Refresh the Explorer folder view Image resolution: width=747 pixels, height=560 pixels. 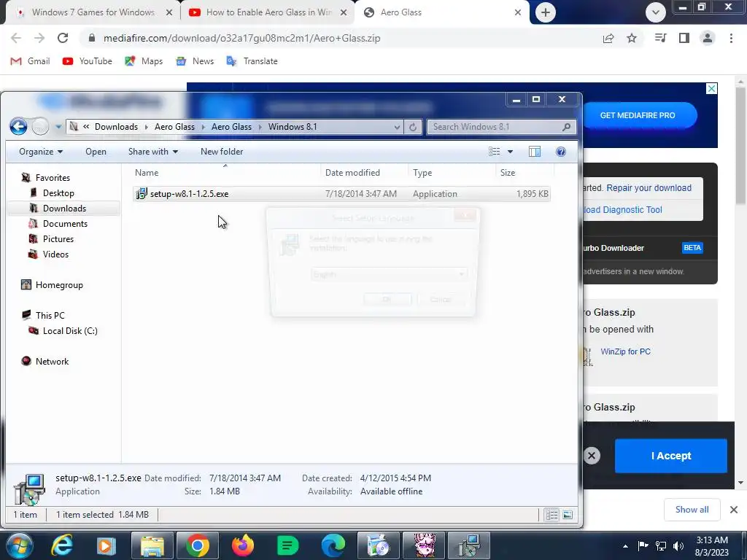click(413, 127)
